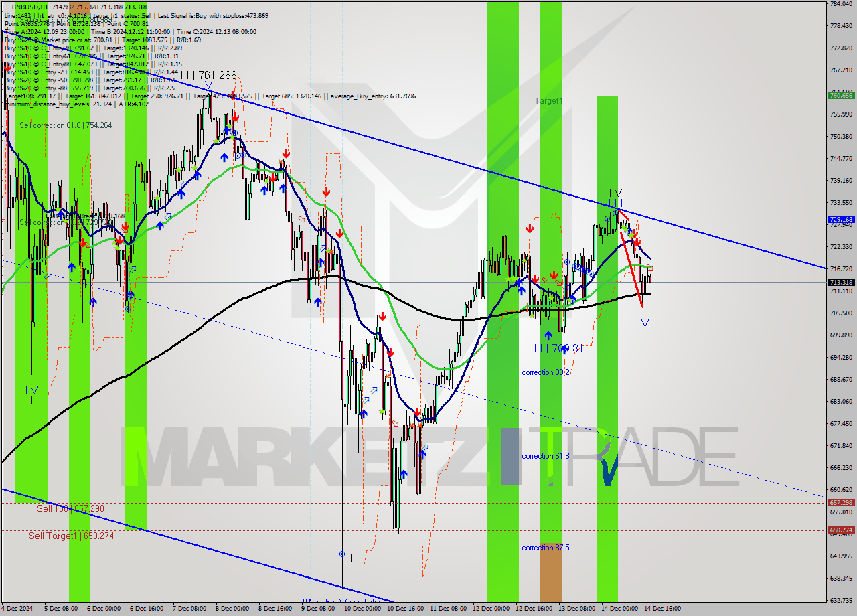Click the BNBUSD,H1 chart title text
Image resolution: width=857 pixels, height=616 pixels.
[x=30, y=7]
